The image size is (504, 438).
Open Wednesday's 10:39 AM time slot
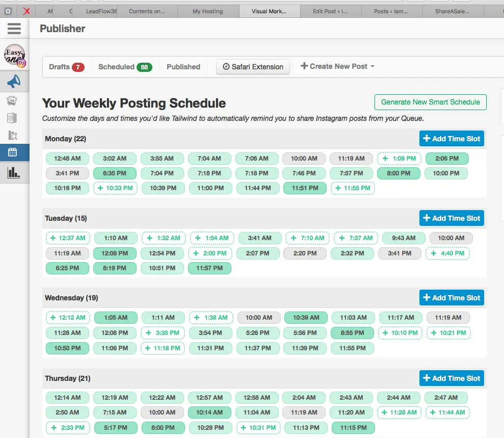coord(306,318)
